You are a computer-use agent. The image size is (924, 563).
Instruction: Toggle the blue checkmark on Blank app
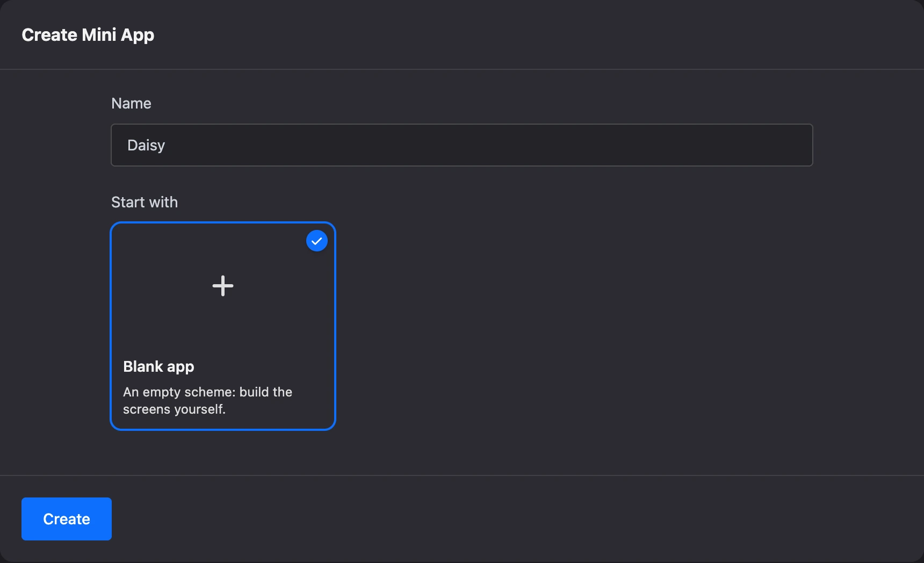coord(317,241)
